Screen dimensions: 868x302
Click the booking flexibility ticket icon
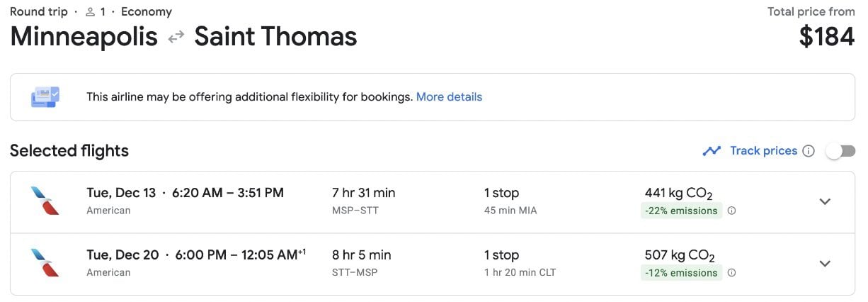(x=45, y=97)
